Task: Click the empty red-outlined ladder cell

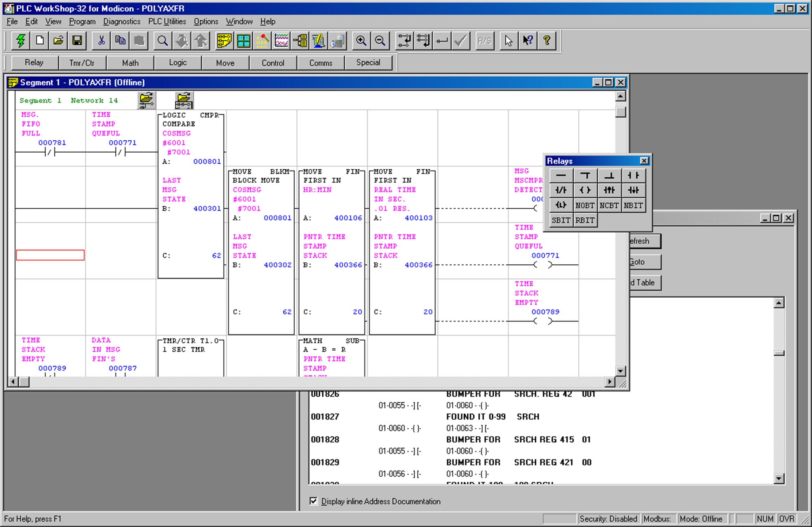Action: [x=50, y=255]
